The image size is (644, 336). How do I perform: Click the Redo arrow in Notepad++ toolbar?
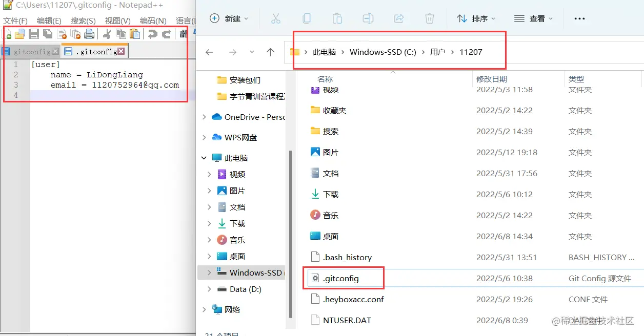167,34
